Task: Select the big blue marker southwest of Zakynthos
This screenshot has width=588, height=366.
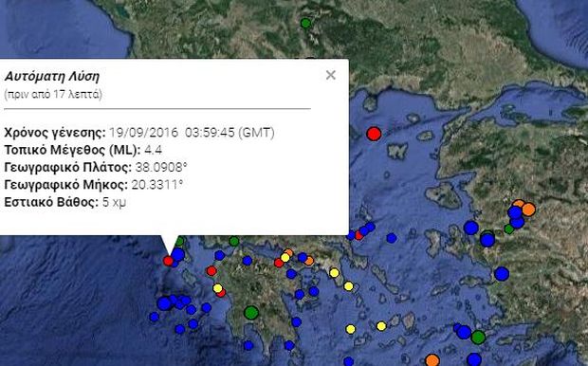Action: [164, 303]
